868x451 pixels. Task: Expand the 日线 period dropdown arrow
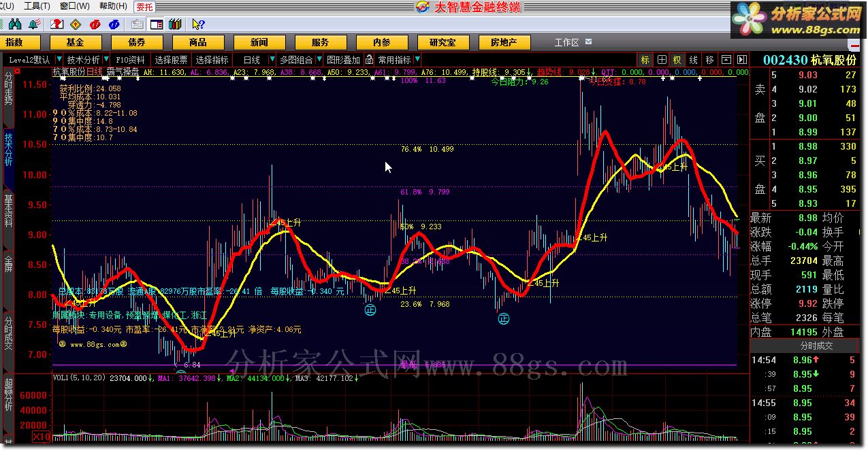pyautogui.click(x=272, y=60)
